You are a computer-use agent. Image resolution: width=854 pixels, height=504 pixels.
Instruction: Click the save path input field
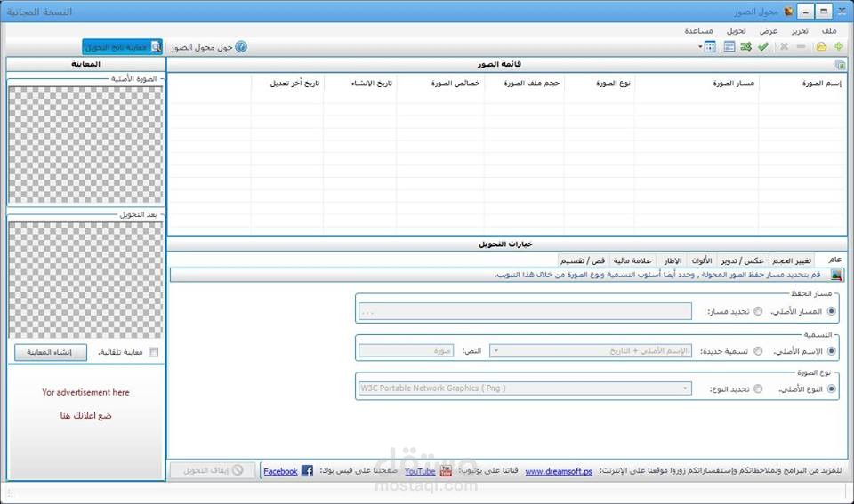pyautogui.click(x=525, y=311)
